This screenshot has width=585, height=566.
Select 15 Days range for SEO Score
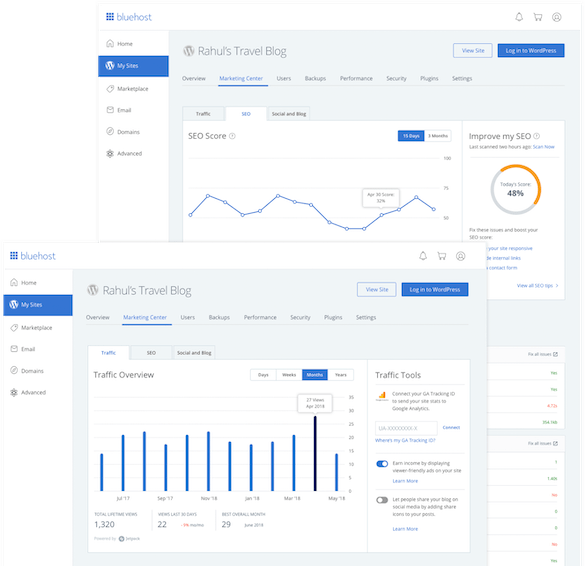click(x=411, y=136)
